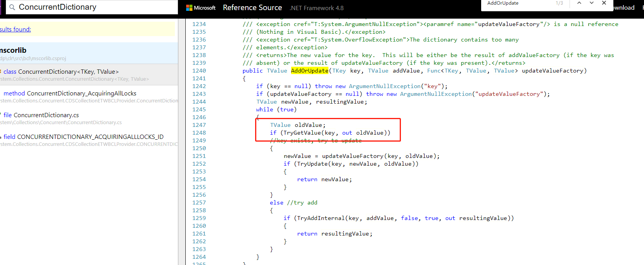The height and width of the screenshot is (265, 644).
Task: Click TryAddInternal call on line 1259
Action: pyautogui.click(x=321, y=218)
